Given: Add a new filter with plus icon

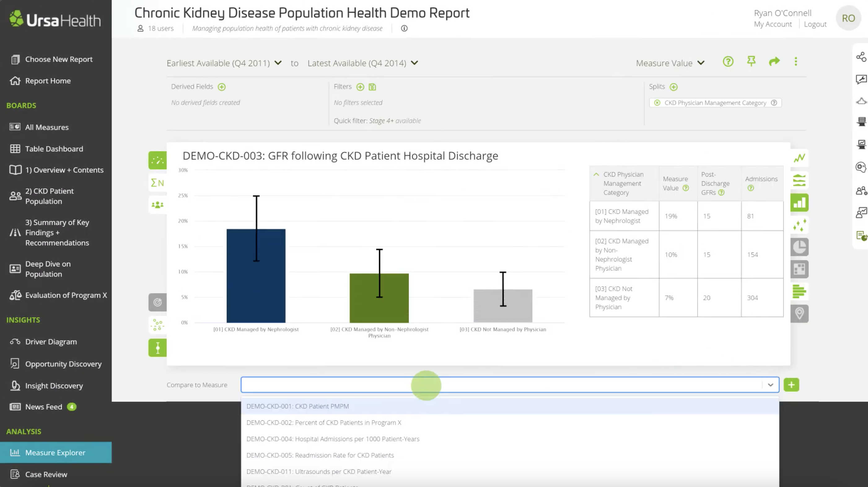Looking at the screenshot, I should point(360,87).
